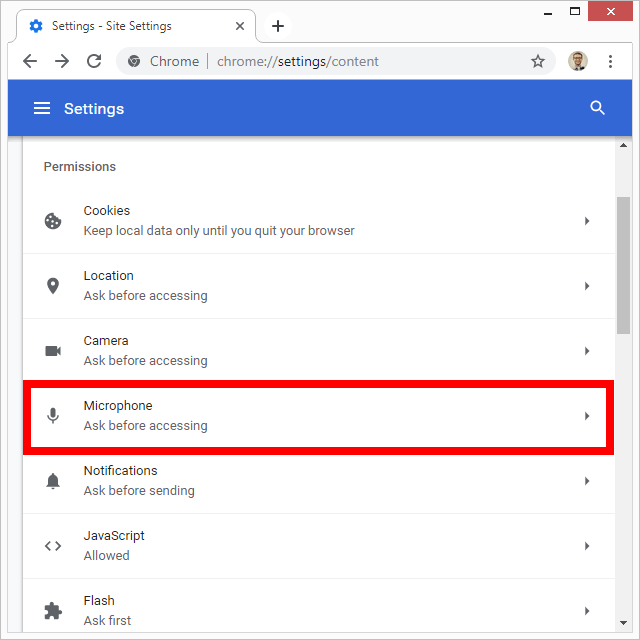Open Chrome's three-dot menu
The height and width of the screenshot is (640, 640).
[x=610, y=61]
